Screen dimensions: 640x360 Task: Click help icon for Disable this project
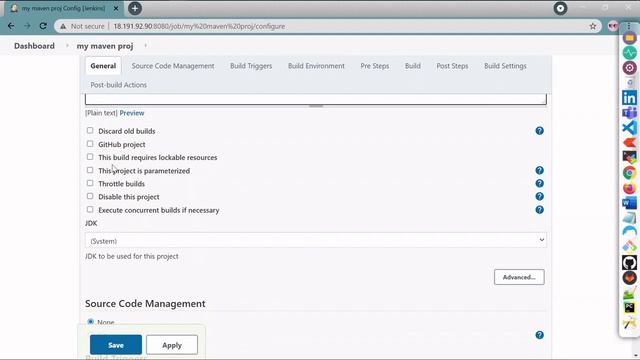(x=539, y=196)
